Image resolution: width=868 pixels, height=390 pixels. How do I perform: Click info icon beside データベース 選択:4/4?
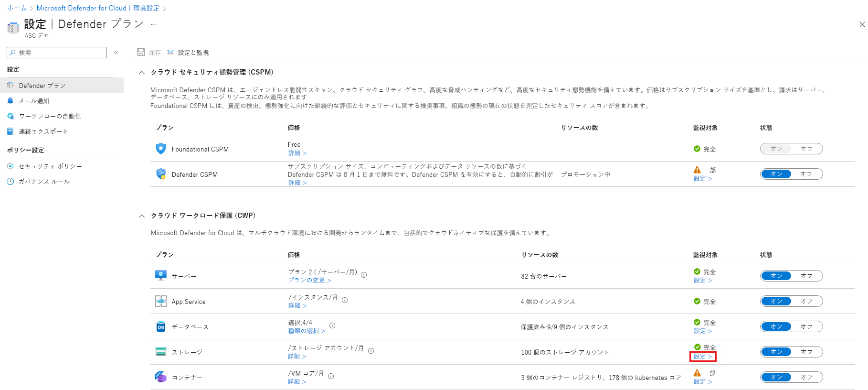[x=332, y=325]
